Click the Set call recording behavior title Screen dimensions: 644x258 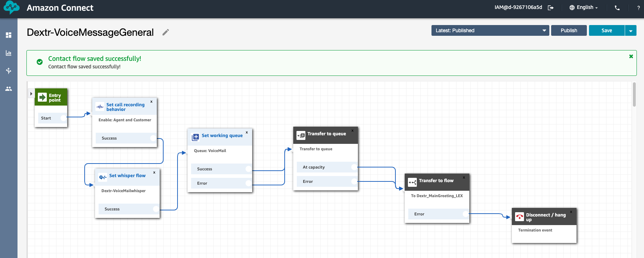coord(125,107)
